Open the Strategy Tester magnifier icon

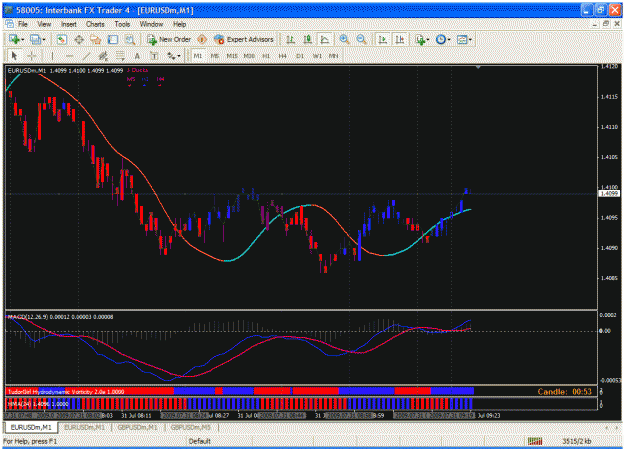(x=130, y=39)
